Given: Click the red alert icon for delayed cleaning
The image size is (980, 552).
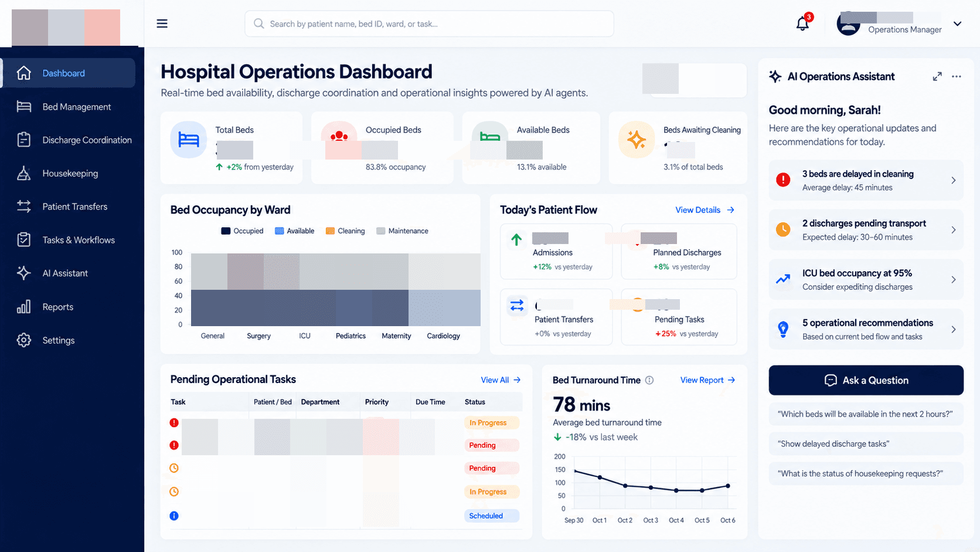Looking at the screenshot, I should tap(783, 180).
